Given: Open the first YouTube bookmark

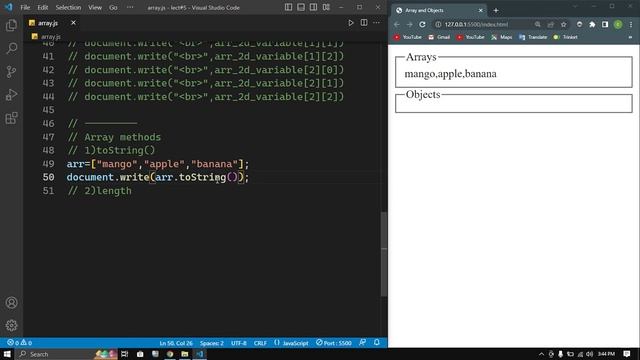Looking at the screenshot, I should click(407, 37).
